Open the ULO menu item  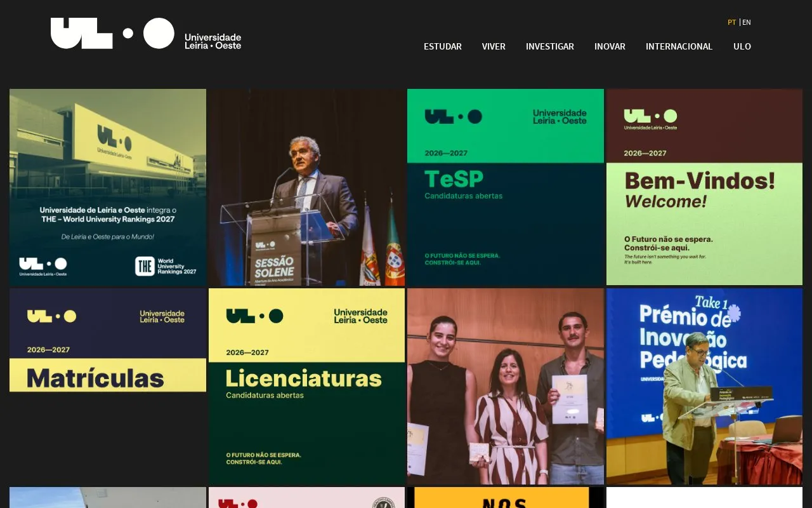pyautogui.click(x=742, y=46)
